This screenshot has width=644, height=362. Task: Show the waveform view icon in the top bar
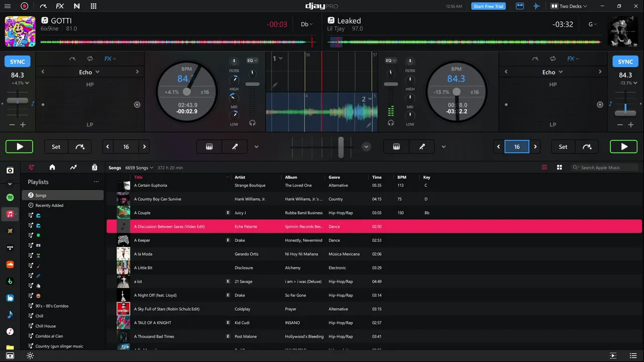pyautogui.click(x=536, y=6)
